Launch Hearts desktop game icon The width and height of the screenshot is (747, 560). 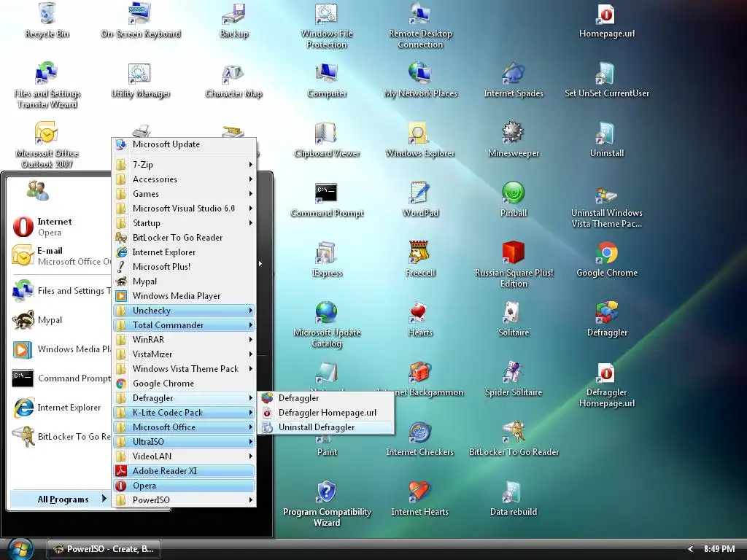point(420,319)
